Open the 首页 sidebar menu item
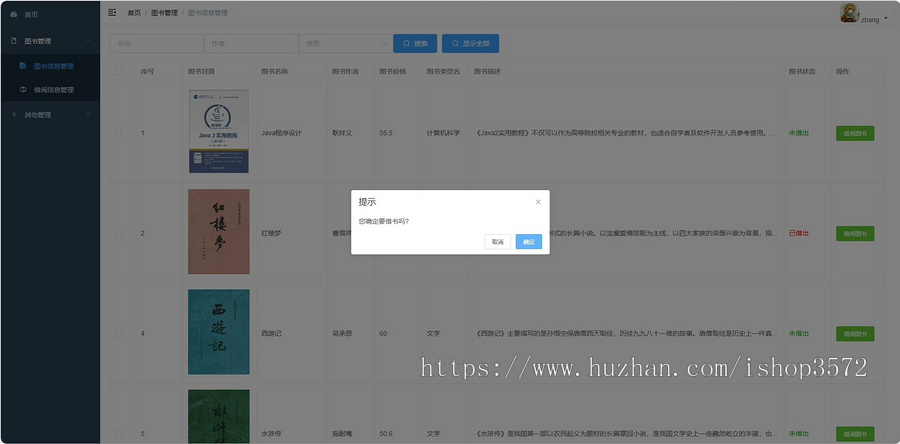Screen dimensions: 900x444 [x=50, y=14]
